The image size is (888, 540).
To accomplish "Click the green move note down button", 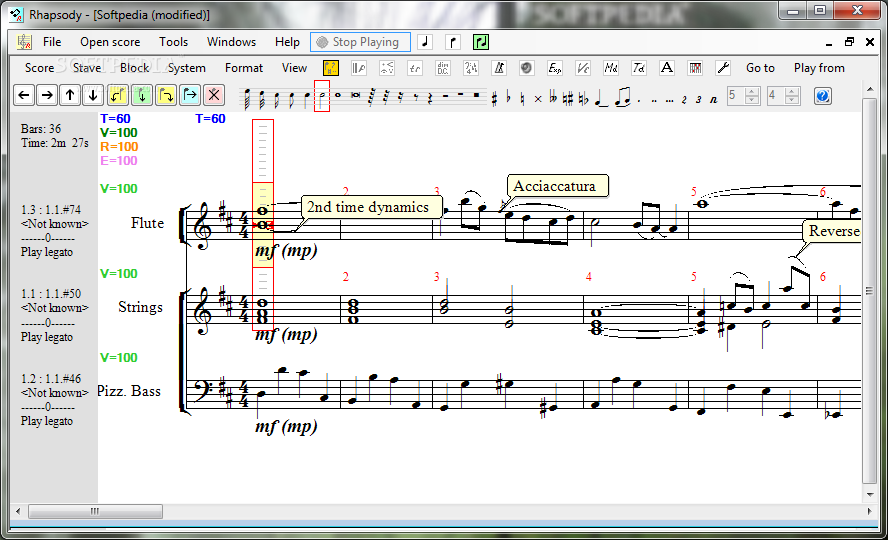I will (x=142, y=95).
